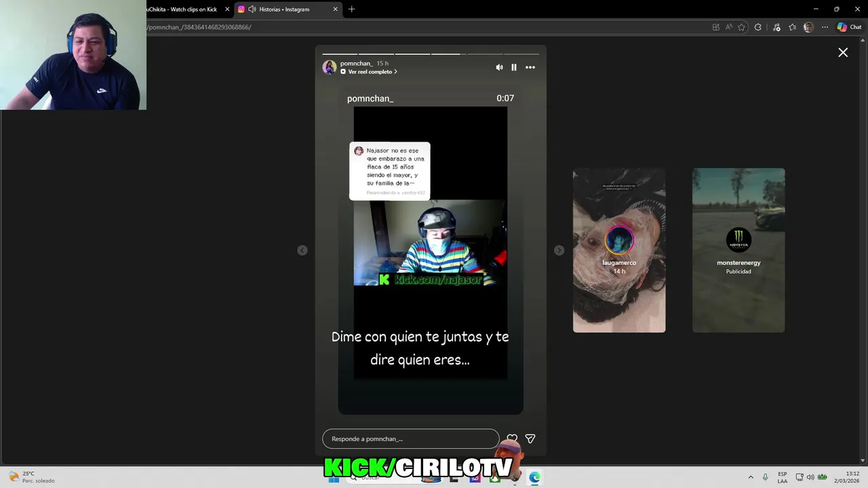
Task: Open system volume speaker in tray
Action: pos(810,477)
